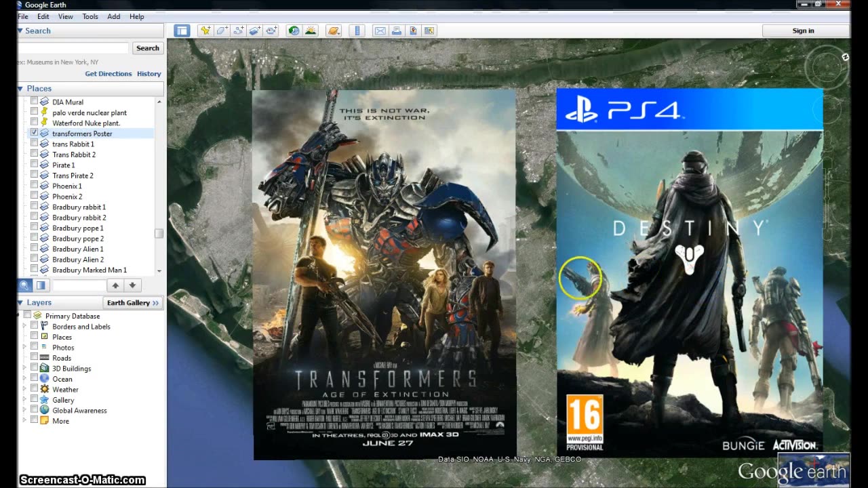This screenshot has width=868, height=488.
Task: Click the places search magnifier icon
Action: point(24,285)
